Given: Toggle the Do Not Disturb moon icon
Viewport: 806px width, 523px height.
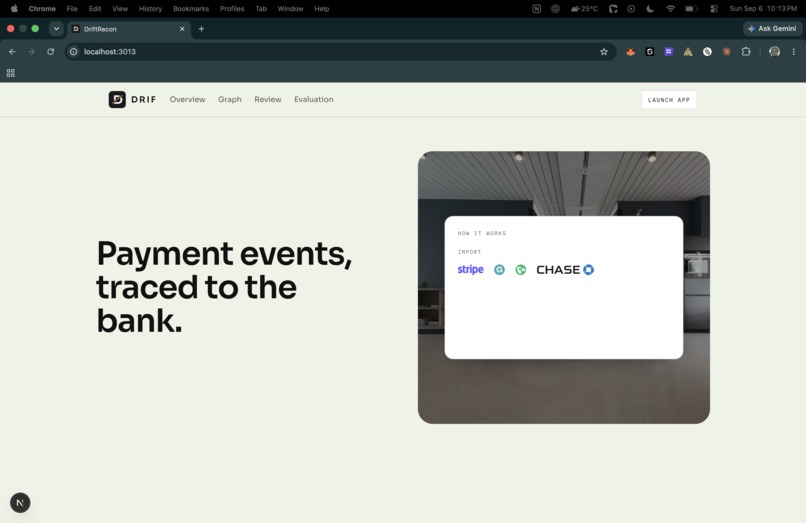Looking at the screenshot, I should pos(650,9).
